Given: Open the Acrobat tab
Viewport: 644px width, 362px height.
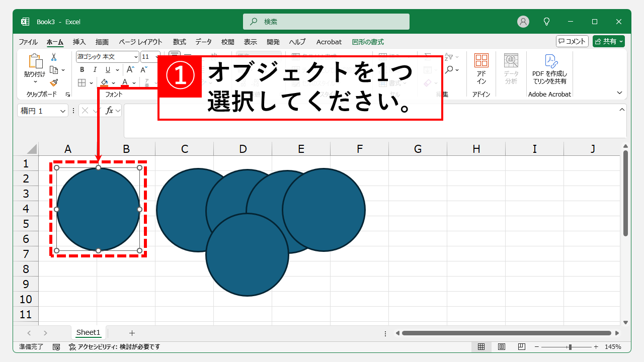Looking at the screenshot, I should 329,42.
